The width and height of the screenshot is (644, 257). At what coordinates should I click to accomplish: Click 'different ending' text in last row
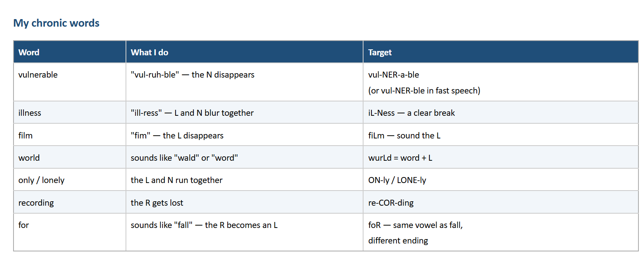tap(398, 241)
